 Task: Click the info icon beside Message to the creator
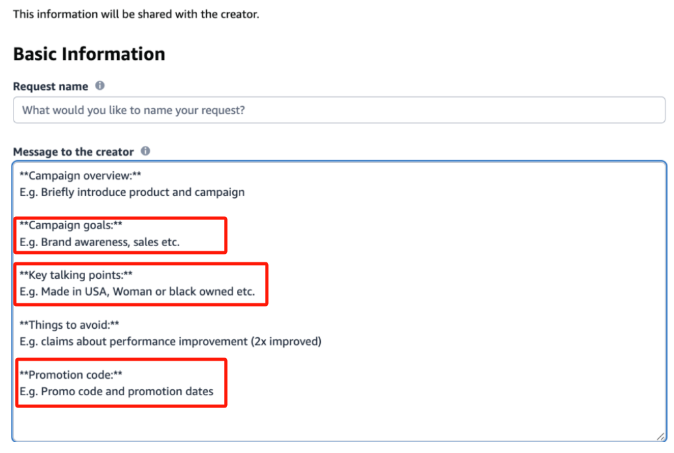tap(146, 151)
